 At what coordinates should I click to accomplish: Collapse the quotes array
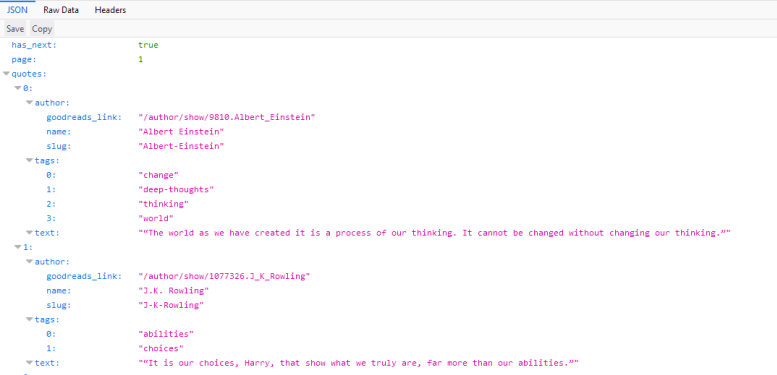tap(6, 74)
